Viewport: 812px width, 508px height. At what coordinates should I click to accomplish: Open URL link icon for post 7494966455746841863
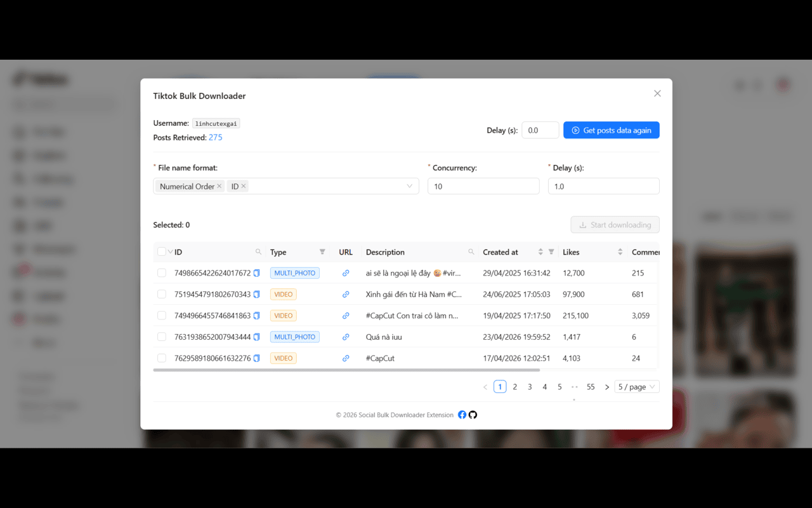tap(346, 316)
